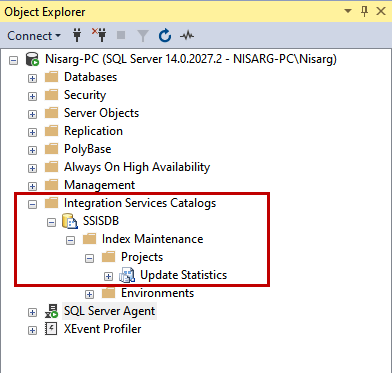Click the Environments folder icon
Viewport: 392px width, 373px height.
pos(108,293)
